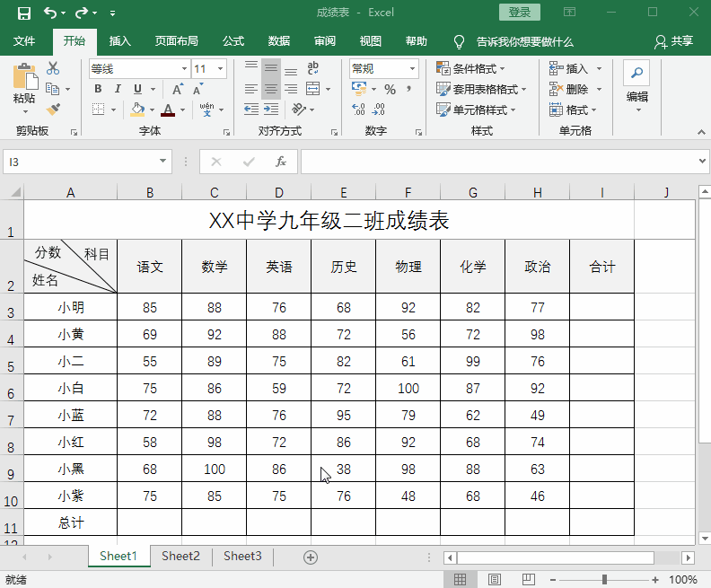Click the Increase Decimal icon

click(358, 110)
